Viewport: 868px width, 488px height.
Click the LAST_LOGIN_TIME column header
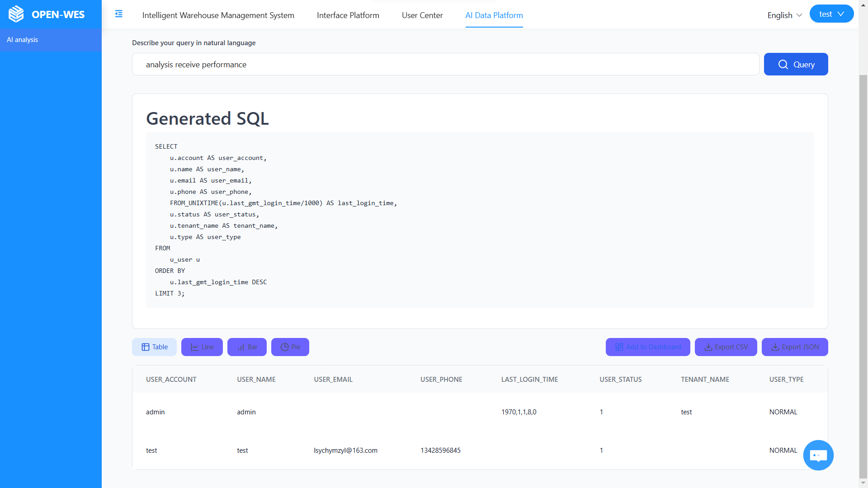point(529,380)
